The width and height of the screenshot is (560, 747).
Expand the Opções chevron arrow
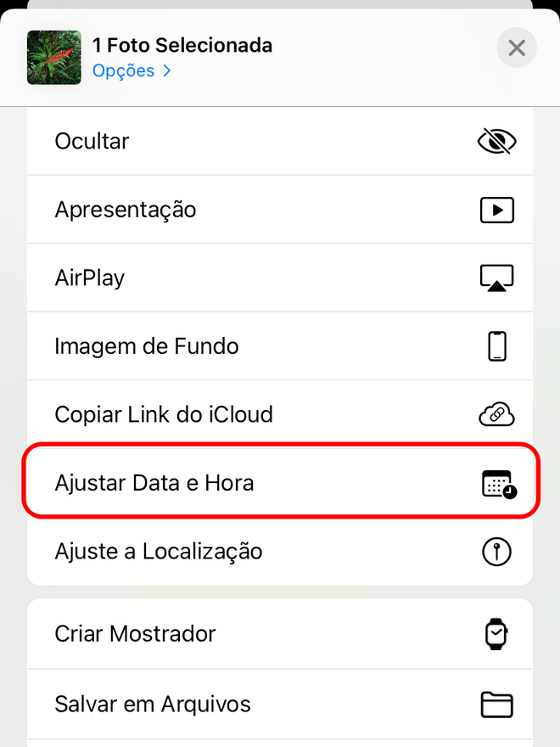pos(166,71)
